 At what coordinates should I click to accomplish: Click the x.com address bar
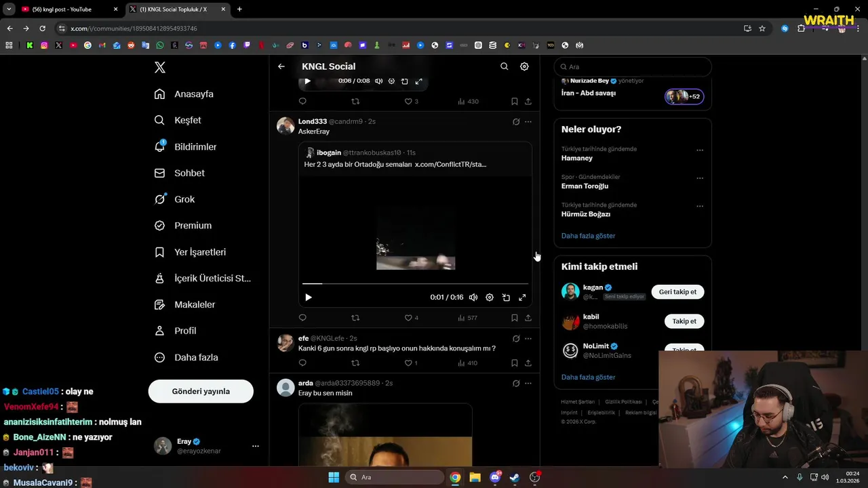400,28
